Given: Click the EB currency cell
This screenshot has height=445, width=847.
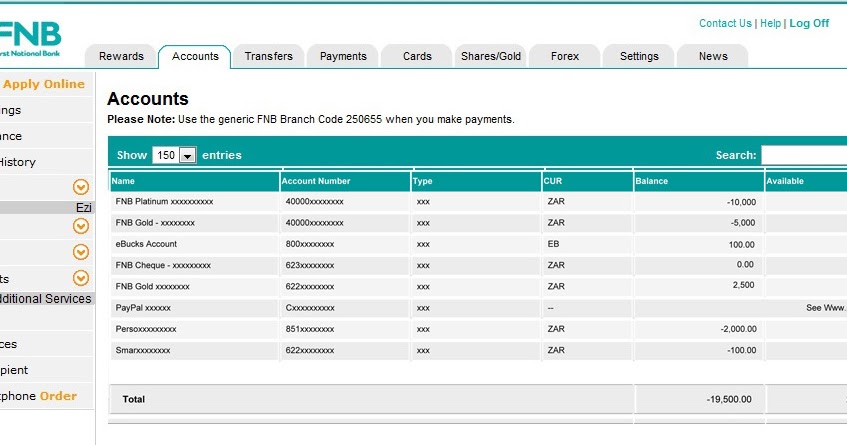Looking at the screenshot, I should [553, 244].
